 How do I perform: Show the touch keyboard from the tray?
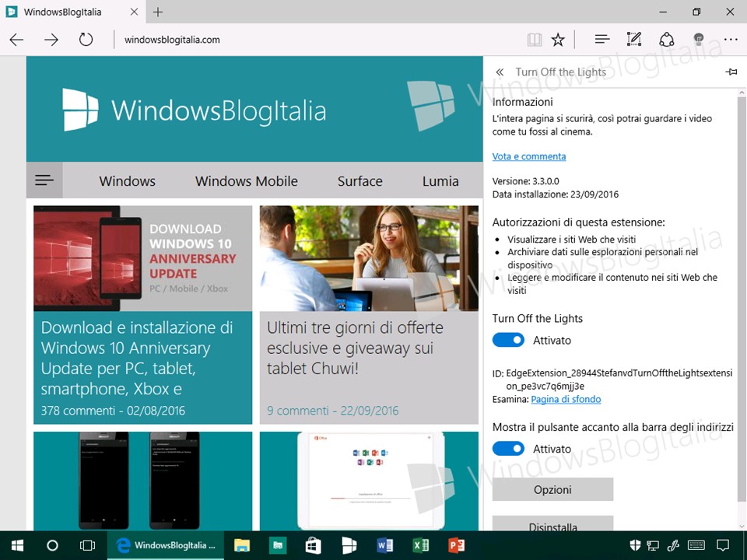point(696,545)
